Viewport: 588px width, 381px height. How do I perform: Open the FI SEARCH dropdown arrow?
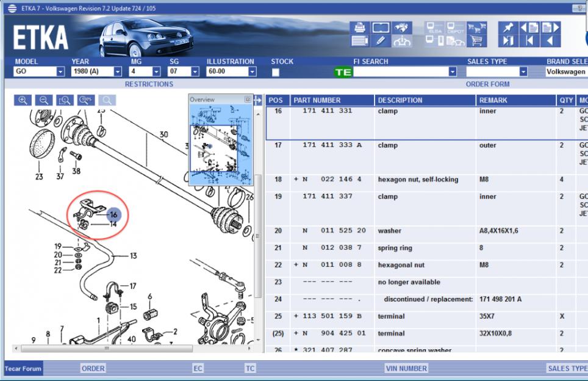453,71
